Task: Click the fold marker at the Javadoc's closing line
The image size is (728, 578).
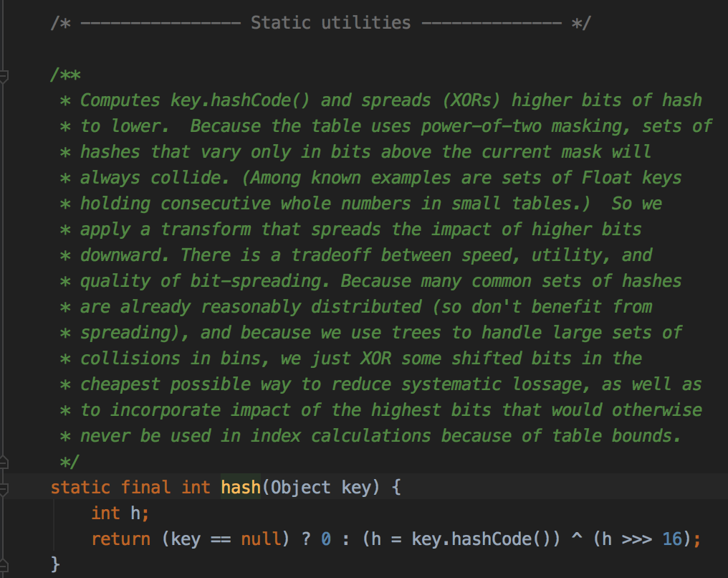Action: 4,463
